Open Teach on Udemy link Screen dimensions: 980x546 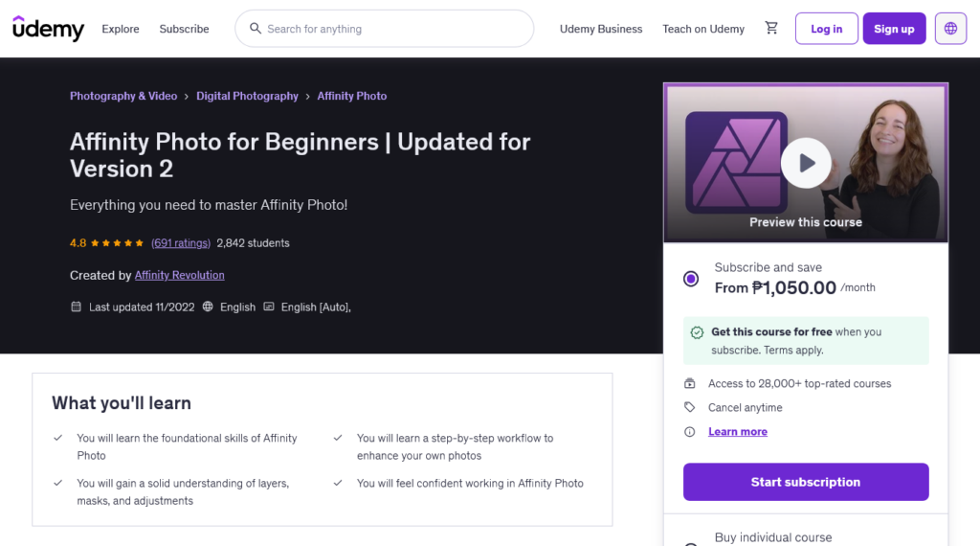click(x=703, y=29)
